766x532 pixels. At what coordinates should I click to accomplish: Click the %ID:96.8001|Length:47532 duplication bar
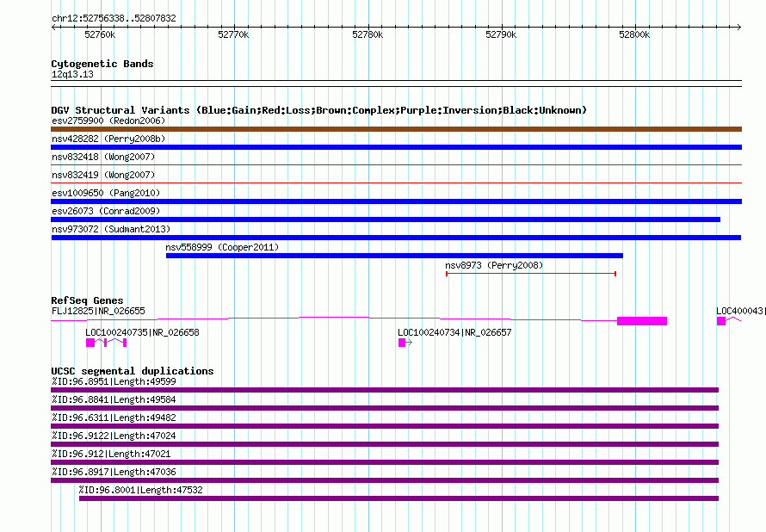pos(398,498)
